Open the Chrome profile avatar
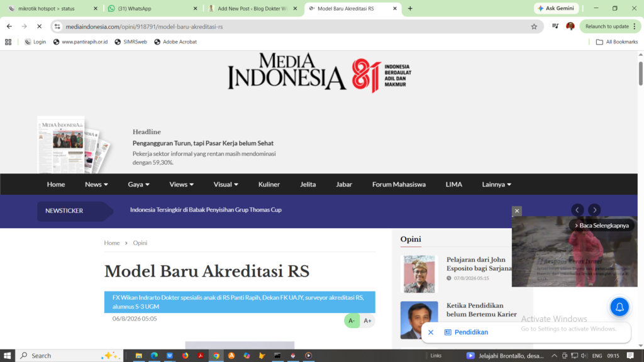Screen dimensions: 644x362 pyautogui.click(x=570, y=26)
